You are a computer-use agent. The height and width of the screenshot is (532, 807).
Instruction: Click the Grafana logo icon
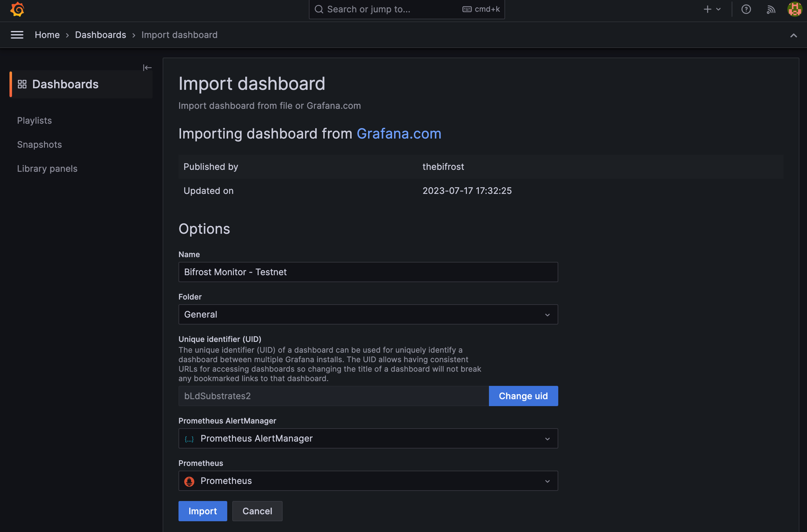(x=17, y=9)
